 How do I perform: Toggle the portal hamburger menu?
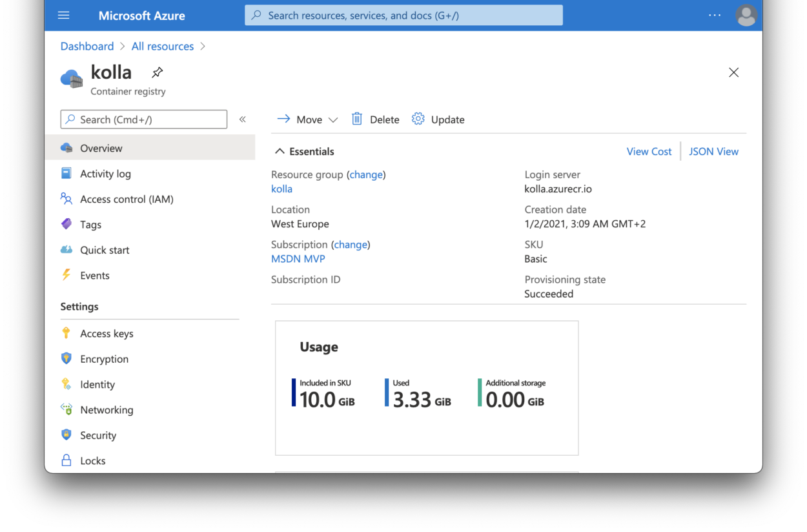(x=63, y=15)
